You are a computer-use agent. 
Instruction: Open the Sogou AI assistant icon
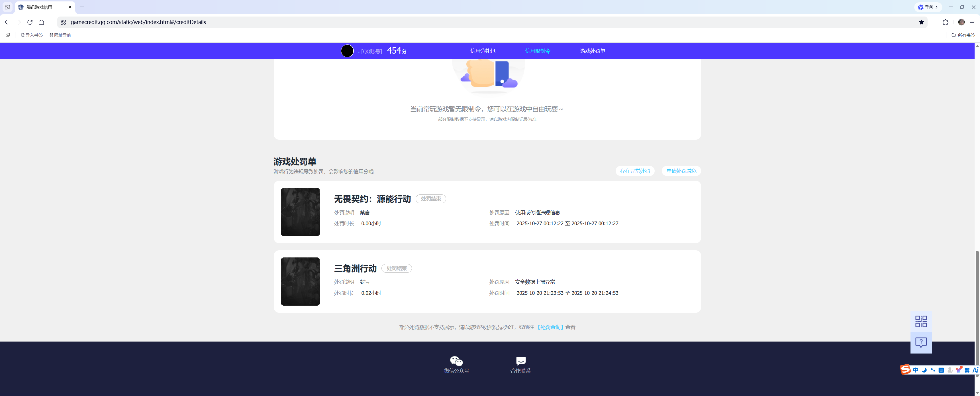click(x=975, y=370)
